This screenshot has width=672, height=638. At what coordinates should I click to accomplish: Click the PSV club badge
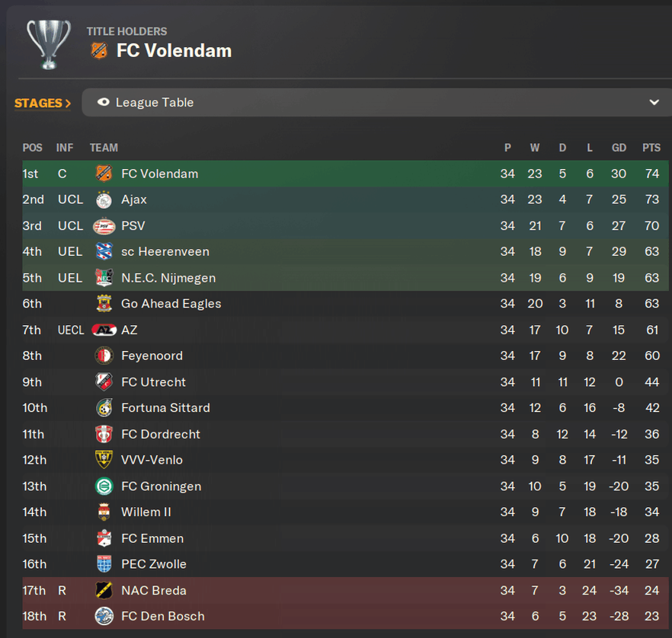tap(104, 226)
